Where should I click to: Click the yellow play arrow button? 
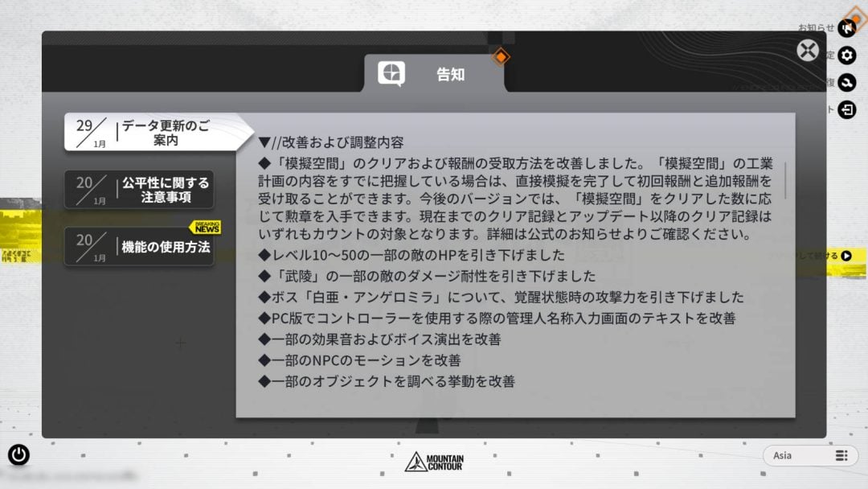[846, 256]
